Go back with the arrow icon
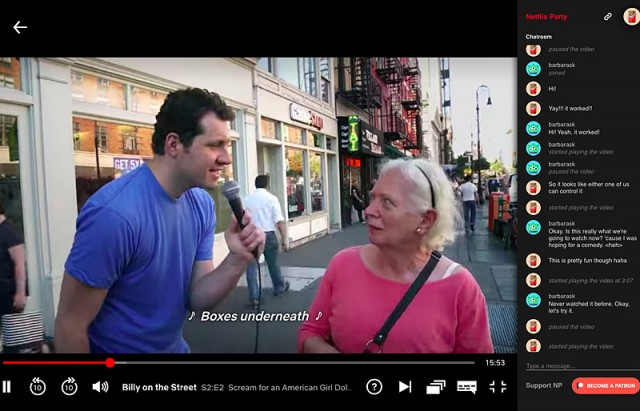640x411 pixels. click(20, 27)
